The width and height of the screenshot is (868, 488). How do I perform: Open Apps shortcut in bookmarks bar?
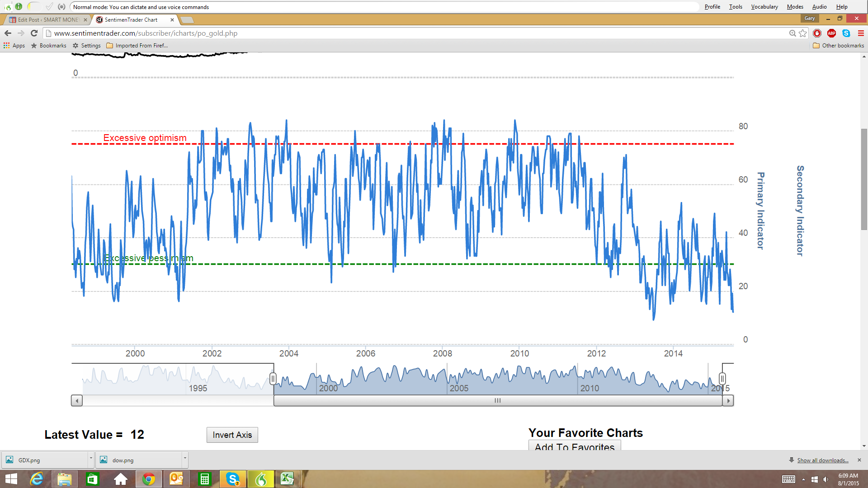tap(14, 46)
